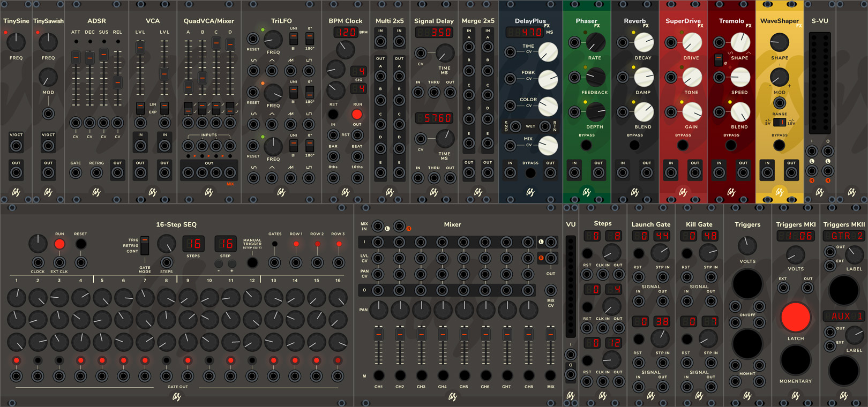Toggle the Triggers MKI LATCH button
868x407 pixels.
796,317
